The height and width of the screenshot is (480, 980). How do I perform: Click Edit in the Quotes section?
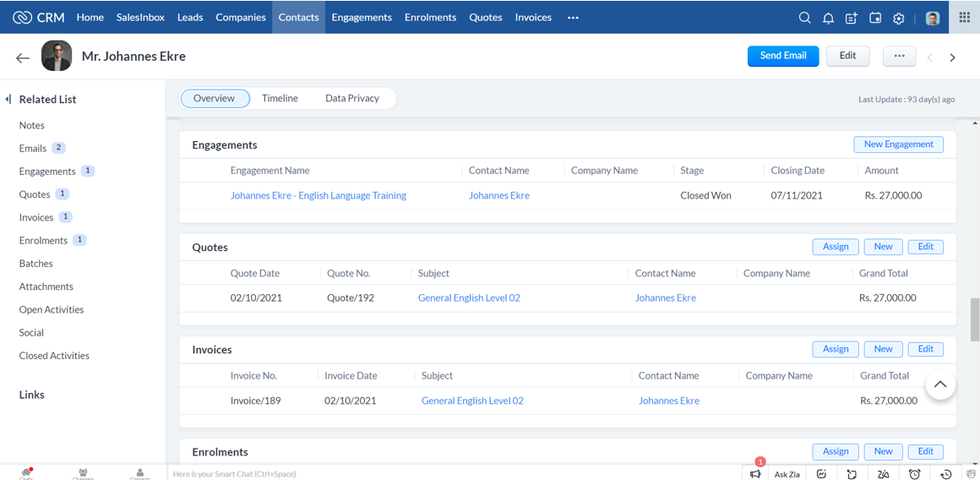(x=926, y=247)
